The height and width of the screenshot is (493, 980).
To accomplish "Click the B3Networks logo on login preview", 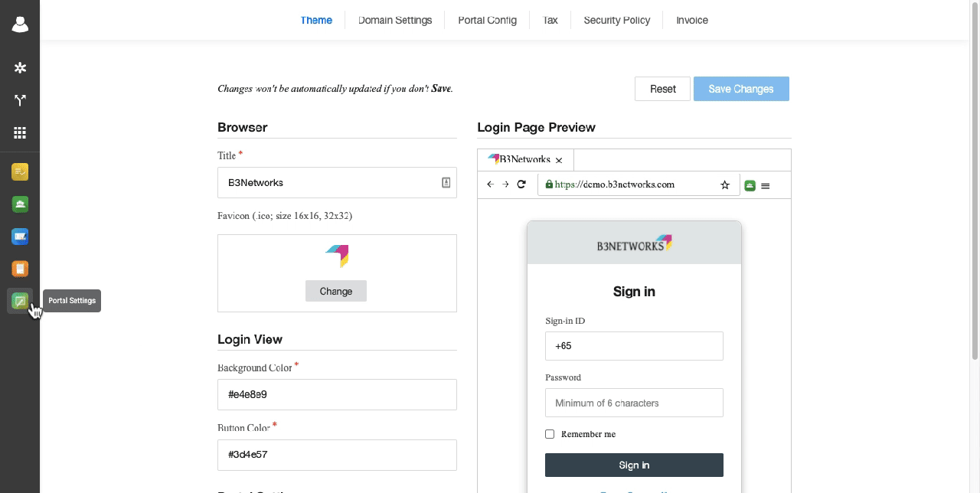I will (x=635, y=243).
